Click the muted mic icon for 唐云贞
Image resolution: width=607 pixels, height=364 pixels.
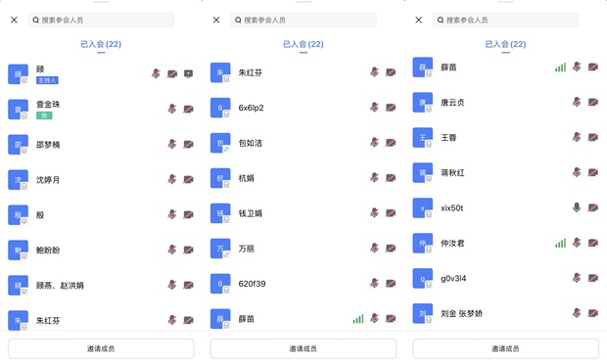pos(577,102)
